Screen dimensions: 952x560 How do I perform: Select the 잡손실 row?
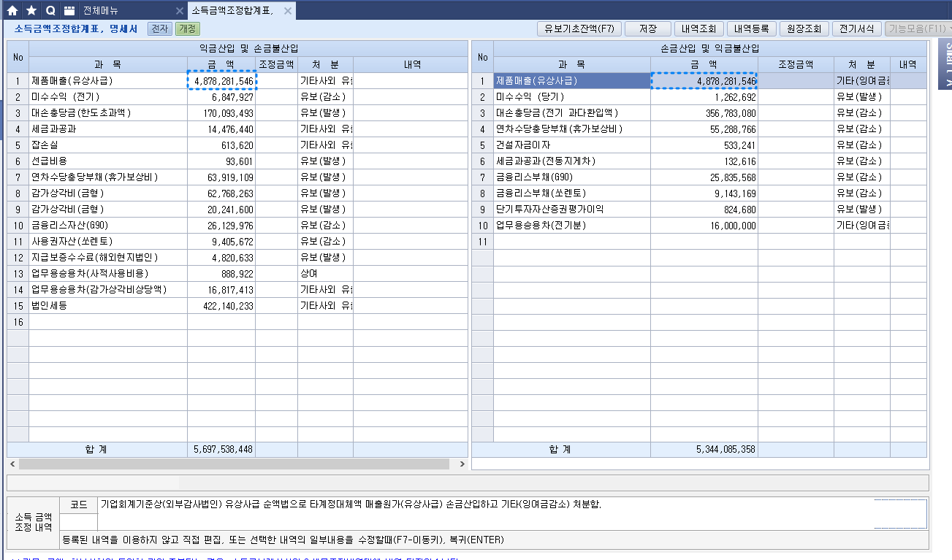pyautogui.click(x=237, y=145)
